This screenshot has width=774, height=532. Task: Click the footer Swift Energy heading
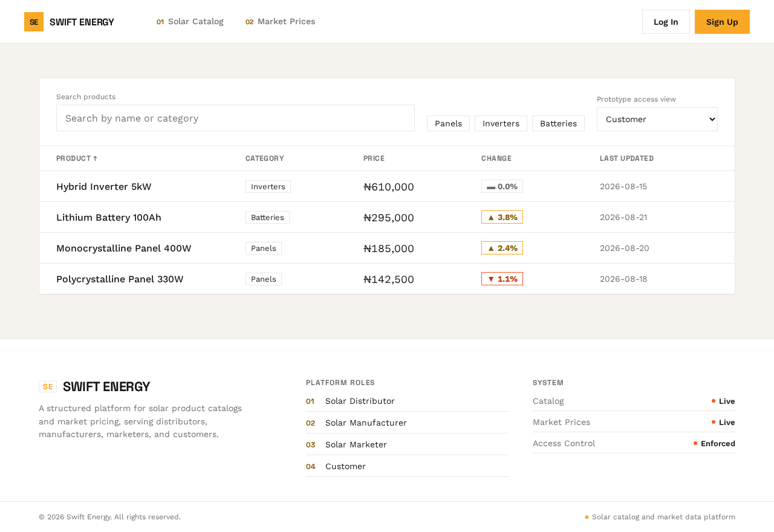[x=106, y=387]
